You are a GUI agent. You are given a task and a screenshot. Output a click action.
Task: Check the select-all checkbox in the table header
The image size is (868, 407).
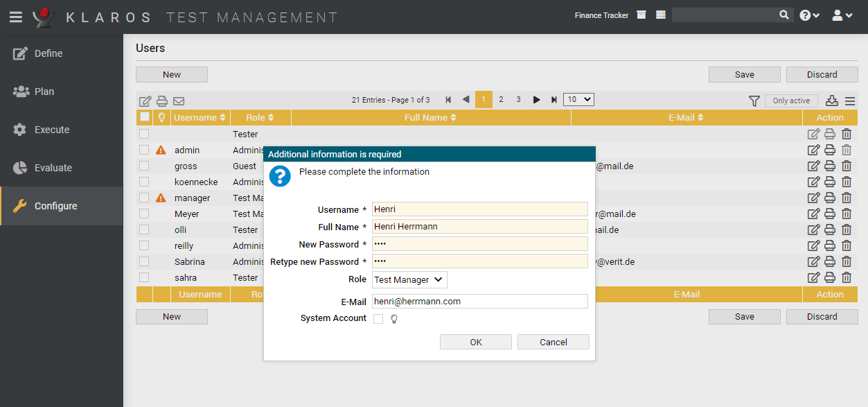(145, 116)
